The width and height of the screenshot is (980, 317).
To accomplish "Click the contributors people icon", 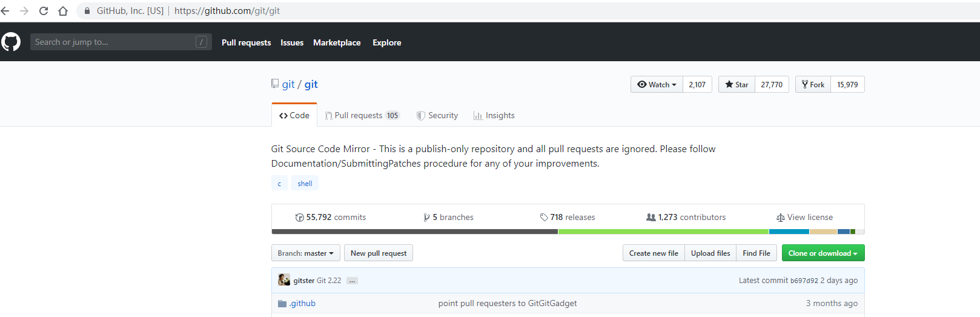I will tap(651, 217).
